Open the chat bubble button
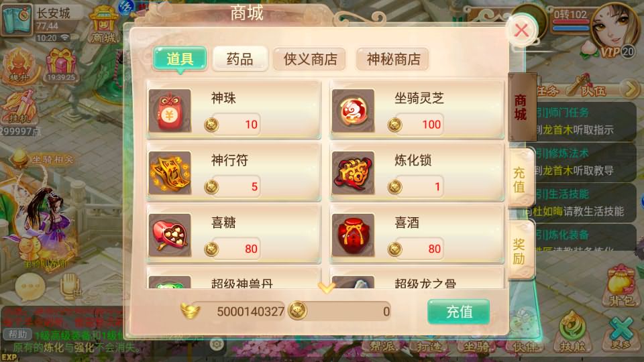The image size is (644, 362). point(30,286)
